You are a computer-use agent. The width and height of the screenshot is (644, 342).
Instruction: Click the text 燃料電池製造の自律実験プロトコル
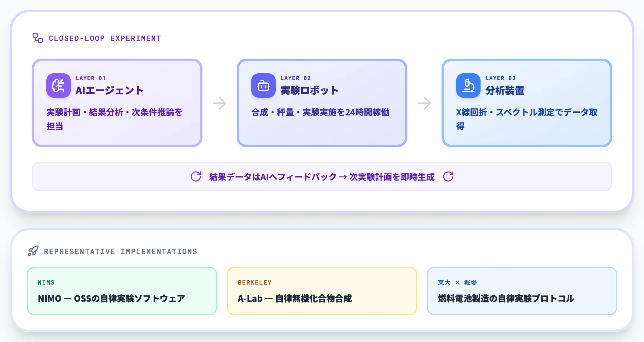pyautogui.click(x=506, y=298)
